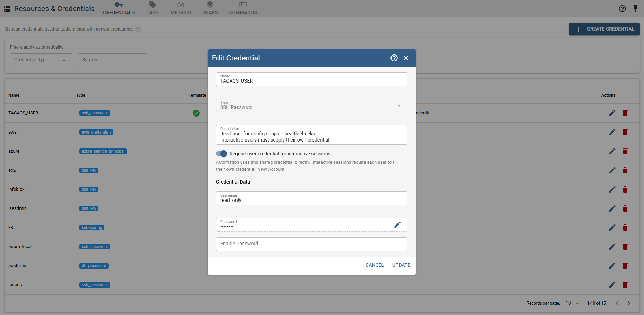Edit the k8s credential
This screenshot has height=315, width=644.
pyautogui.click(x=612, y=228)
